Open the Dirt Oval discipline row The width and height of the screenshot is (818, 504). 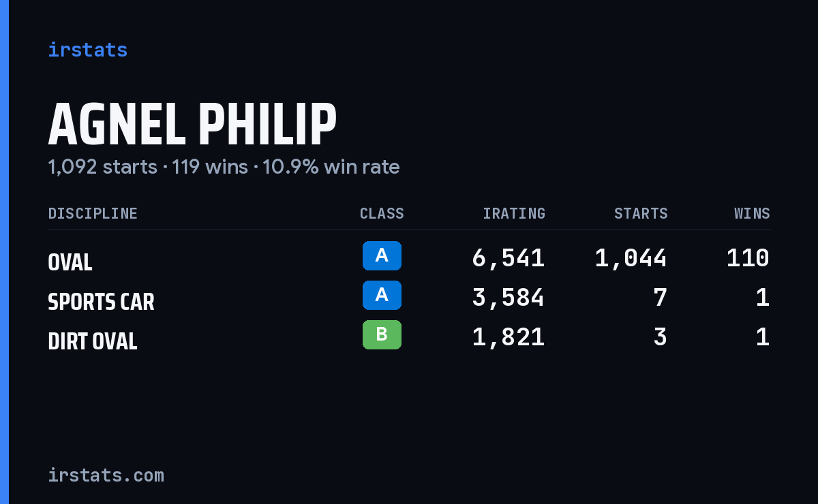coord(409,337)
